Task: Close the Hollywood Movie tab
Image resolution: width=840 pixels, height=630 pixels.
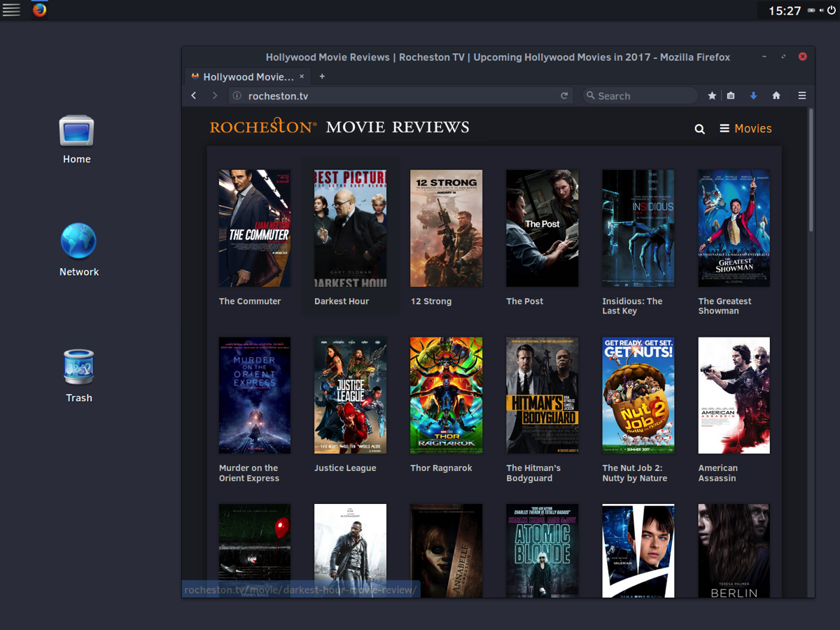Action: pyautogui.click(x=302, y=76)
